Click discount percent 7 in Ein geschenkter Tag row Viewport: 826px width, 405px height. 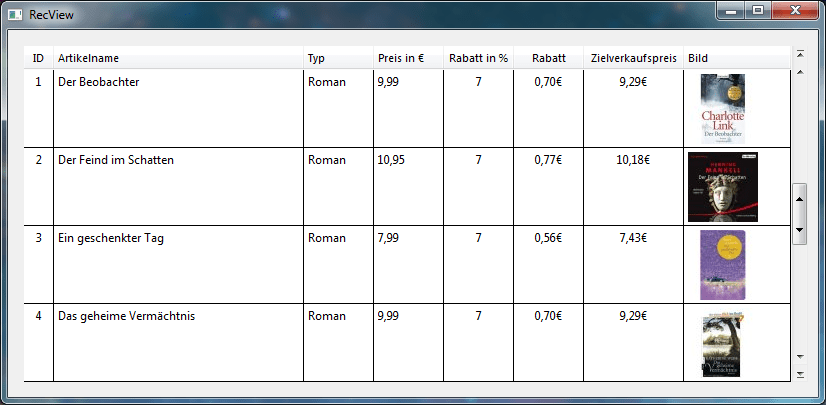pyautogui.click(x=478, y=238)
